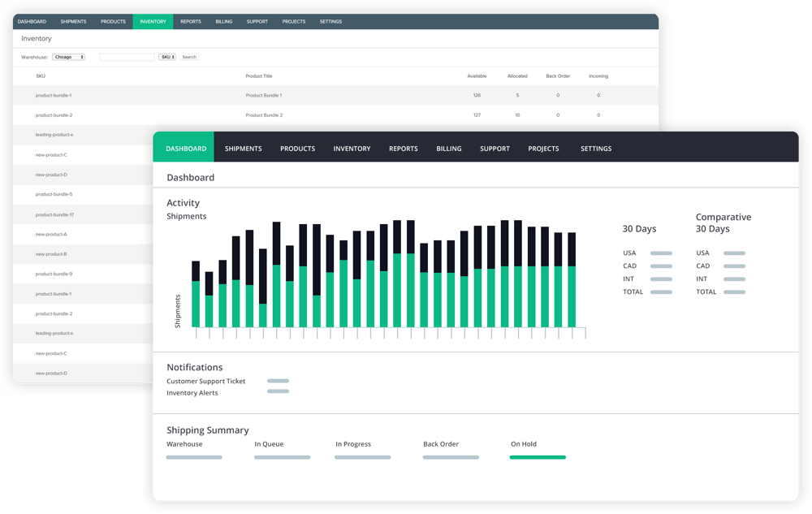
Task: Open Settings tab in the front Dashboard window
Action: pos(595,149)
